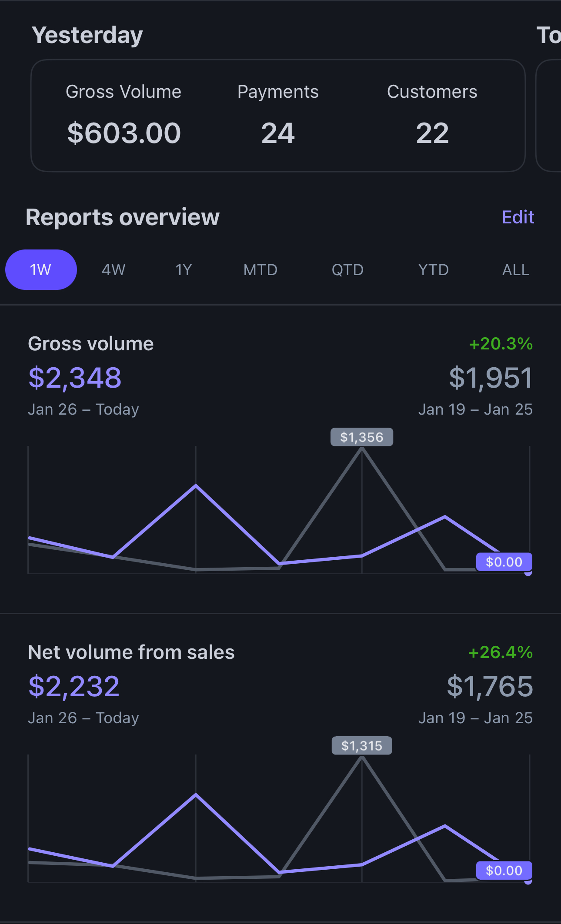Tap the Yesterday heading

click(87, 35)
